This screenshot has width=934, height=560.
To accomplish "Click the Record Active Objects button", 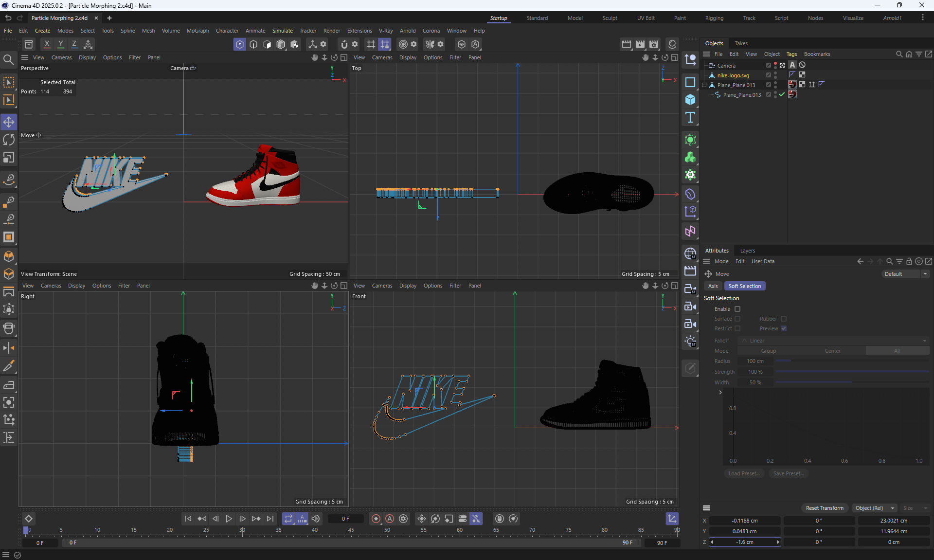I will pos(376,519).
